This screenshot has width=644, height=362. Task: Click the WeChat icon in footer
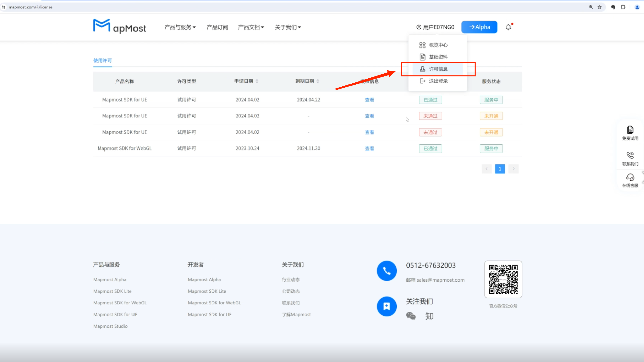tap(411, 316)
